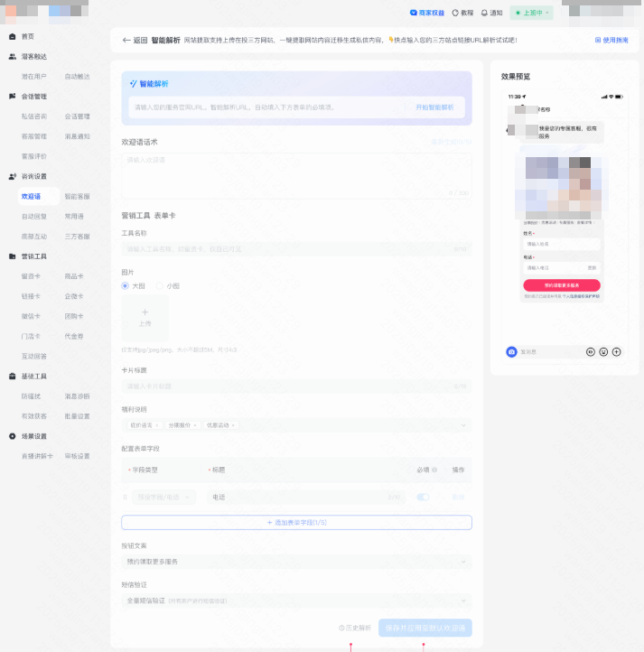This screenshot has height=652, width=644.
Task: Click the 场景设置 circle icon
Action: point(12,436)
